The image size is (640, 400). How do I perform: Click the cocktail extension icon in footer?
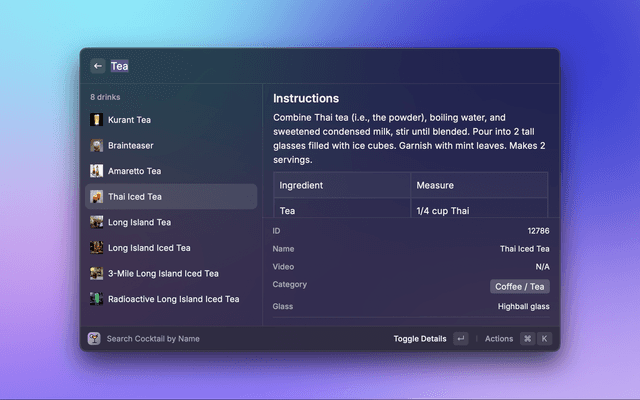click(94, 339)
